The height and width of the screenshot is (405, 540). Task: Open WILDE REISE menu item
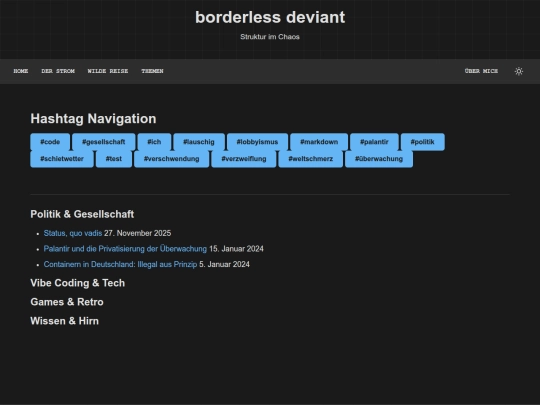tap(108, 71)
